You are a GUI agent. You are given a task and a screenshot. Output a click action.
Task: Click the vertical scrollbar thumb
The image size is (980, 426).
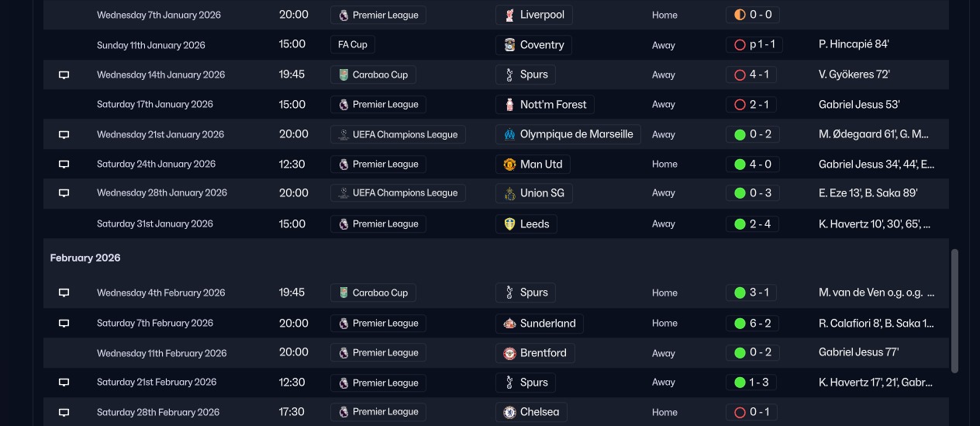coord(954,310)
